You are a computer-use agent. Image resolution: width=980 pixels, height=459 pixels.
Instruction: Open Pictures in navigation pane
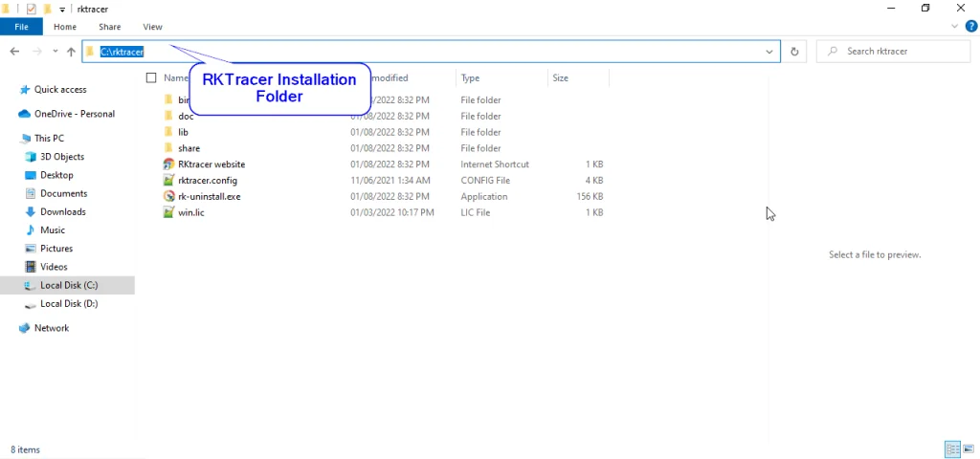pos(56,249)
